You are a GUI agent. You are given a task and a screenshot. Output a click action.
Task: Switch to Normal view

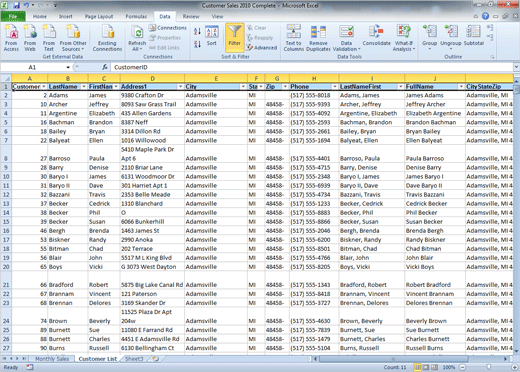pos(417,367)
